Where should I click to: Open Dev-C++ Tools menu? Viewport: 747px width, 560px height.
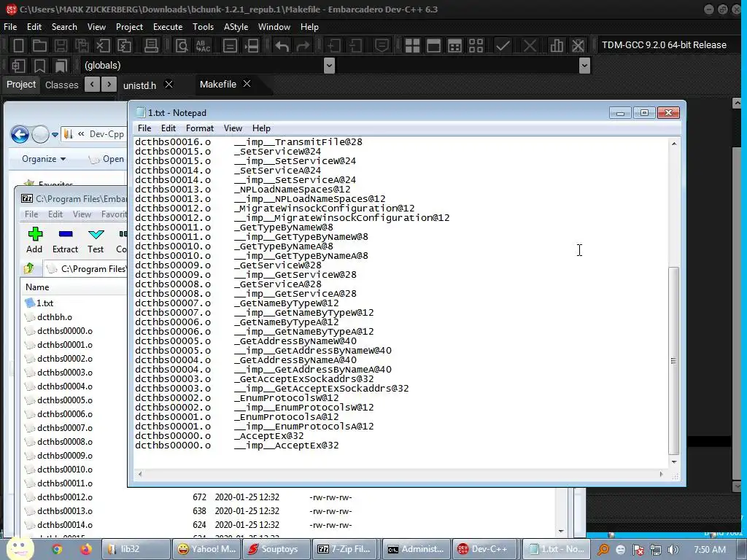pyautogui.click(x=203, y=27)
